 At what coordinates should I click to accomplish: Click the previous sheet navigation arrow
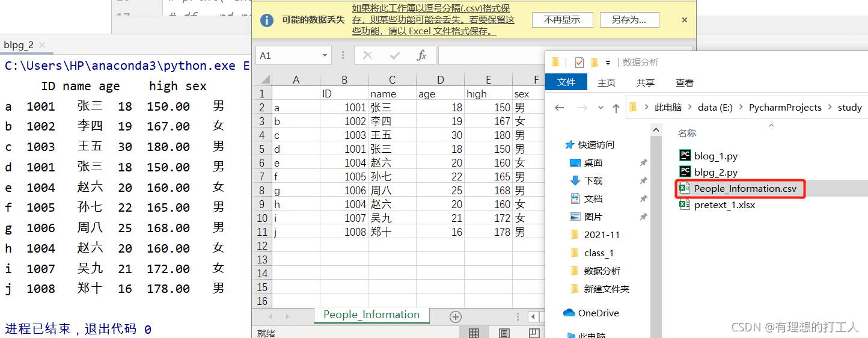(270, 316)
